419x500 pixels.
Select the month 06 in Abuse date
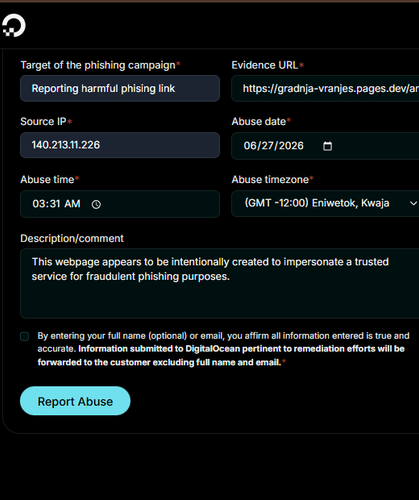(249, 146)
